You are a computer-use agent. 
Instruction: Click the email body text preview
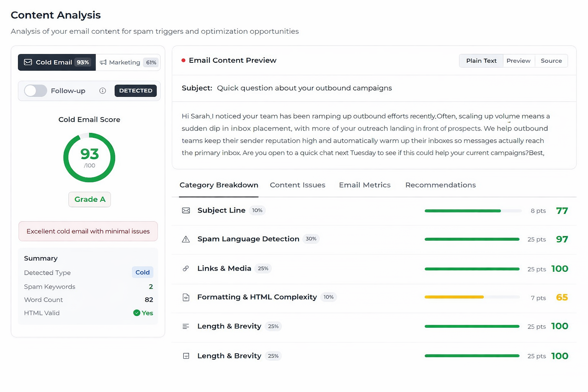[366, 134]
